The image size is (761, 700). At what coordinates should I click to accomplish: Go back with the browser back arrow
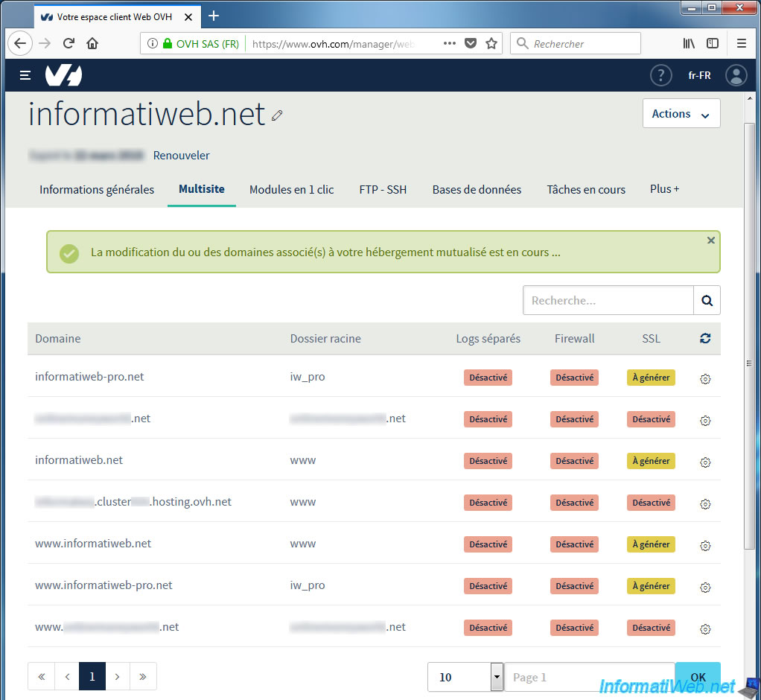click(x=20, y=43)
